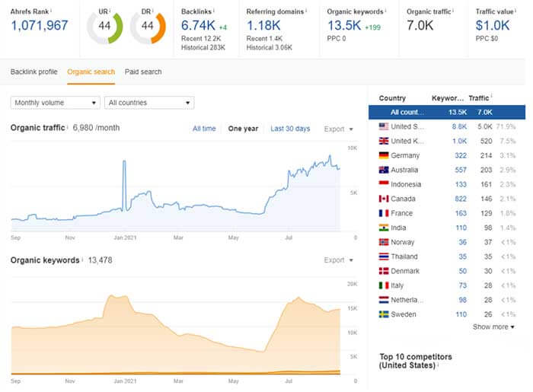Image resolution: width=533 pixels, height=392 pixels.
Task: Click Historical 3.06K referring domains text
Action: point(270,47)
